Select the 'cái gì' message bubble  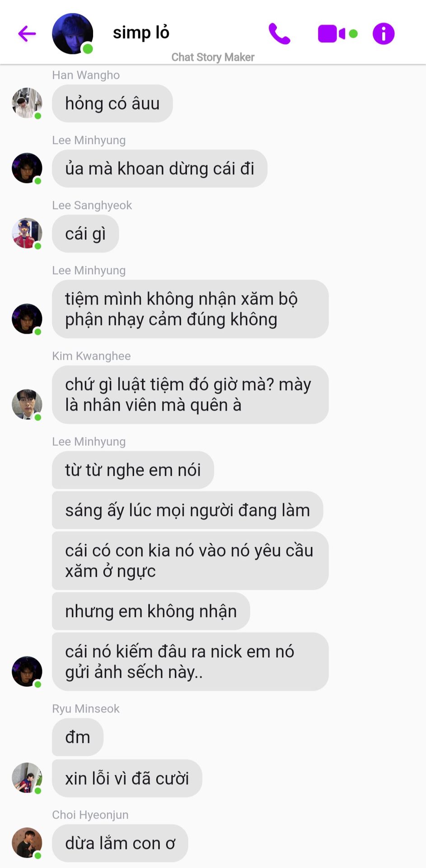[x=85, y=234]
